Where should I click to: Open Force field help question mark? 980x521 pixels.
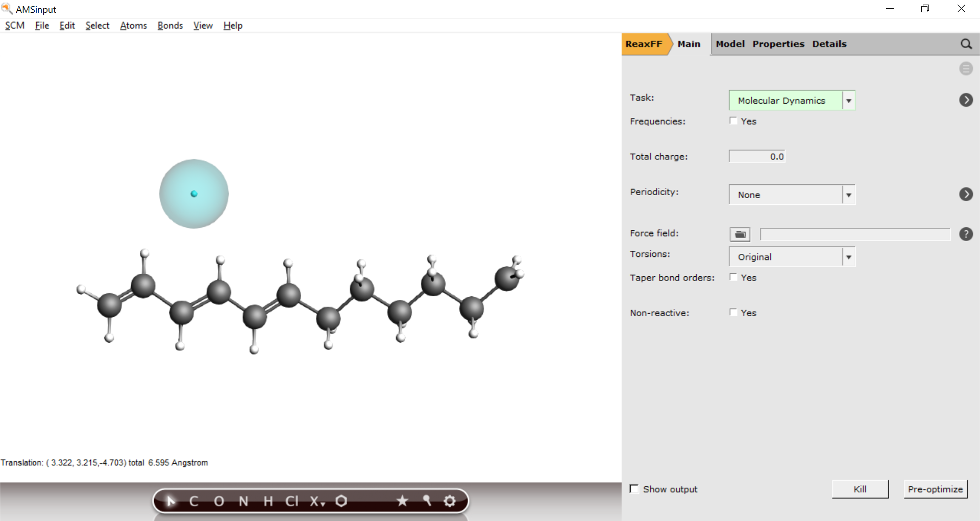point(966,234)
